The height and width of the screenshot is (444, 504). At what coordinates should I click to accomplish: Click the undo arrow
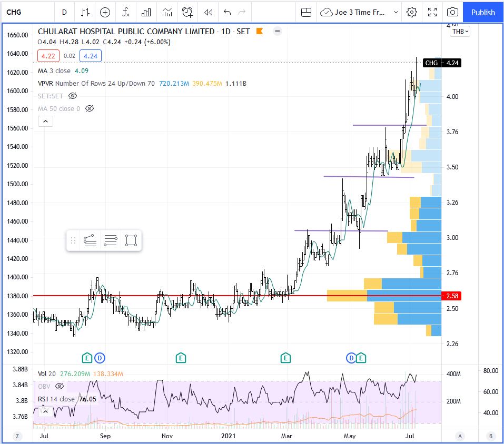pyautogui.click(x=228, y=12)
